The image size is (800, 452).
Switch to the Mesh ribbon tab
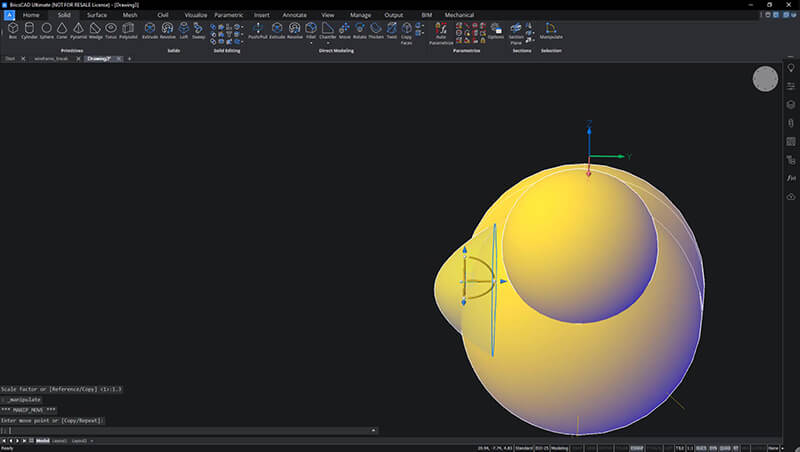pos(130,15)
